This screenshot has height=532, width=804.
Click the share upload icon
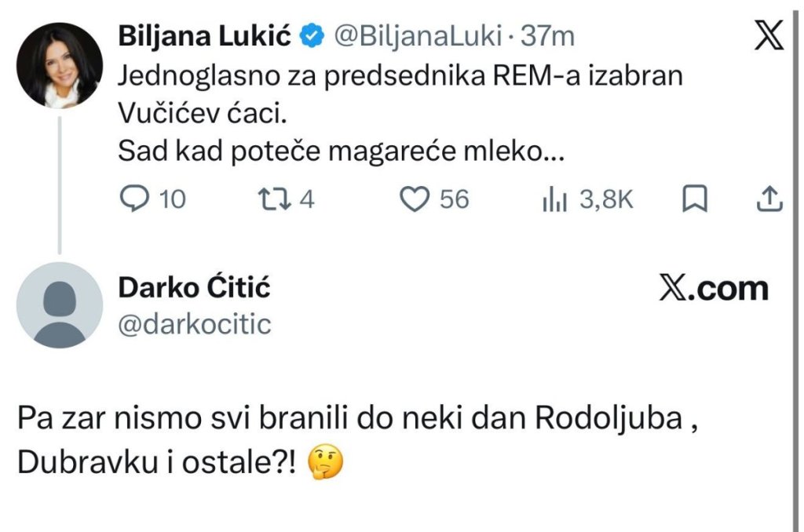tap(769, 199)
